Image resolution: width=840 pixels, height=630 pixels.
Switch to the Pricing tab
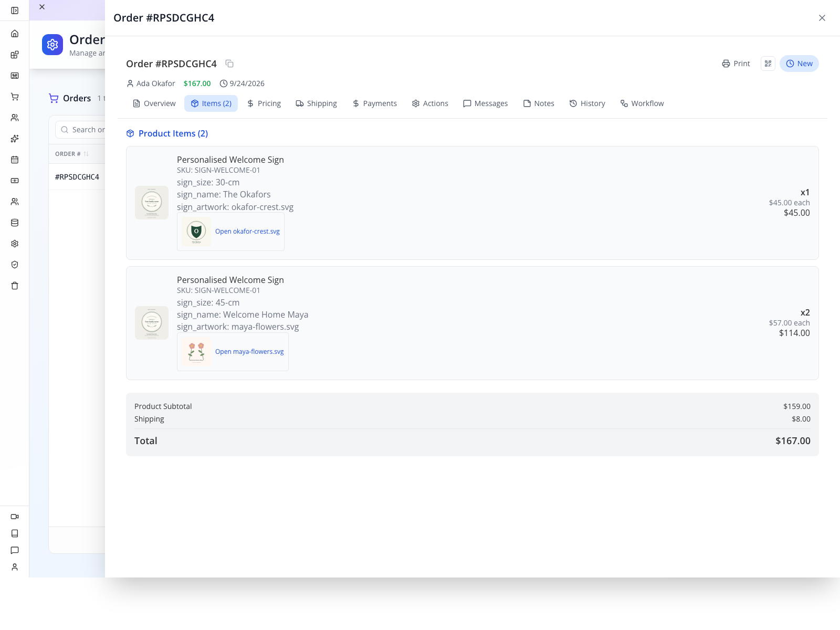click(264, 103)
